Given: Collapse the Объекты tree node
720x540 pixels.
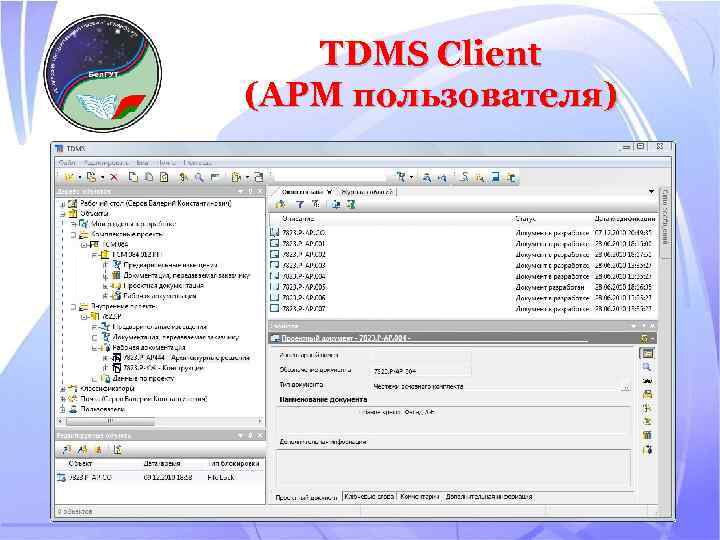Looking at the screenshot, I should point(63,214).
